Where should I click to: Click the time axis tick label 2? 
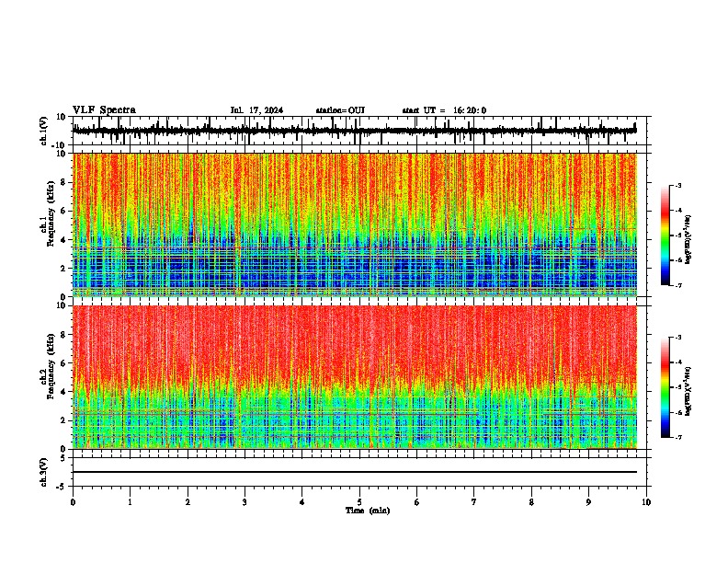188,502
